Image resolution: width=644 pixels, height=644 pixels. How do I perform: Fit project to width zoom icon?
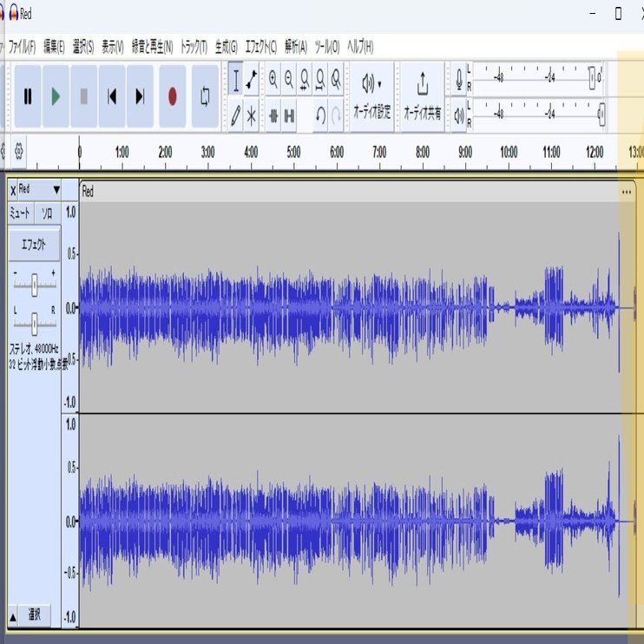click(x=320, y=79)
